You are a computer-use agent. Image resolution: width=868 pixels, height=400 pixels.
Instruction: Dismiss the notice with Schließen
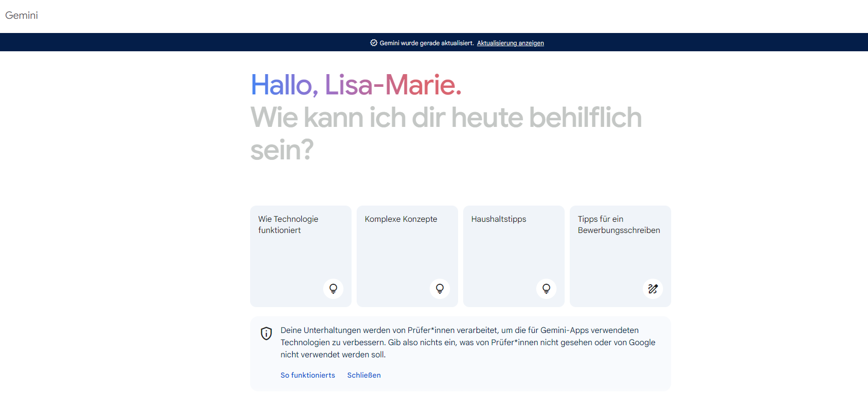364,375
